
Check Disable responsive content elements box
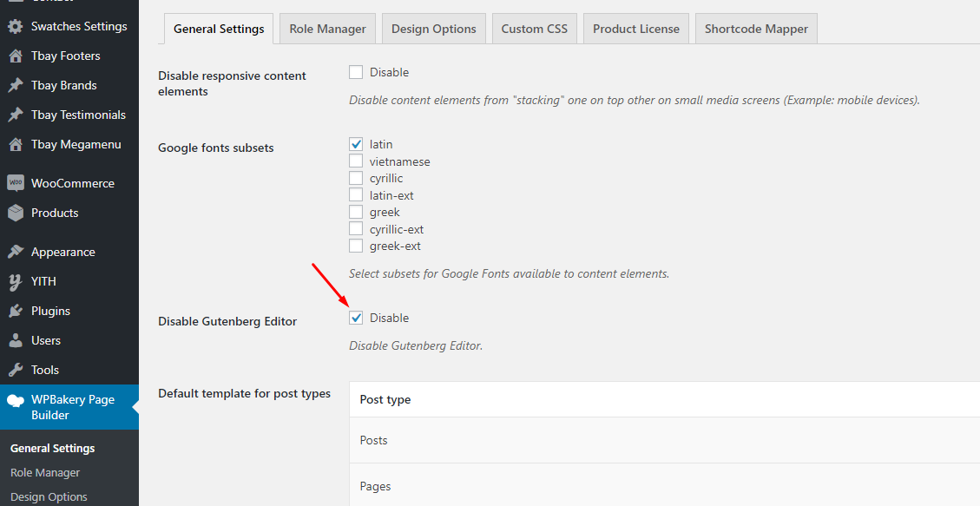(356, 72)
